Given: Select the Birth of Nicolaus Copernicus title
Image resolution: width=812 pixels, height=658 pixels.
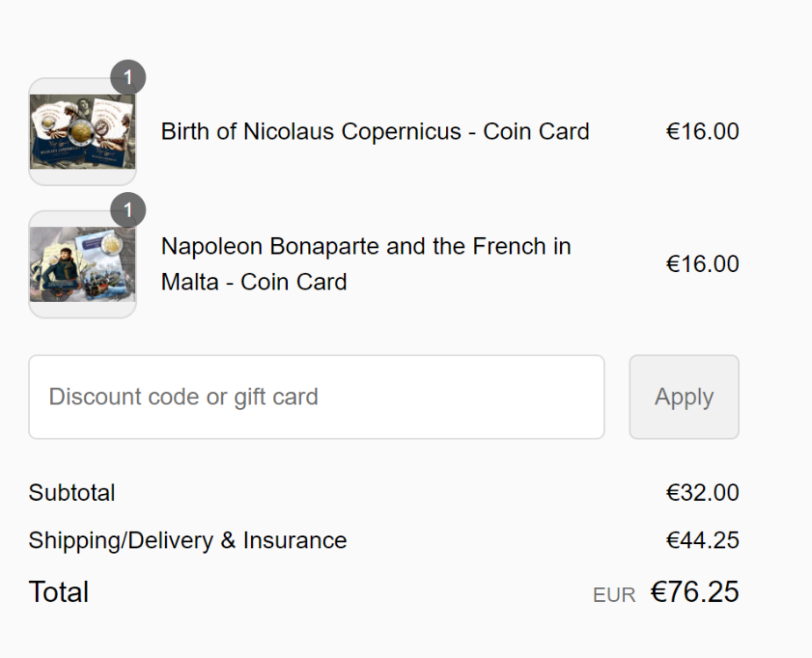Looking at the screenshot, I should (x=375, y=132).
